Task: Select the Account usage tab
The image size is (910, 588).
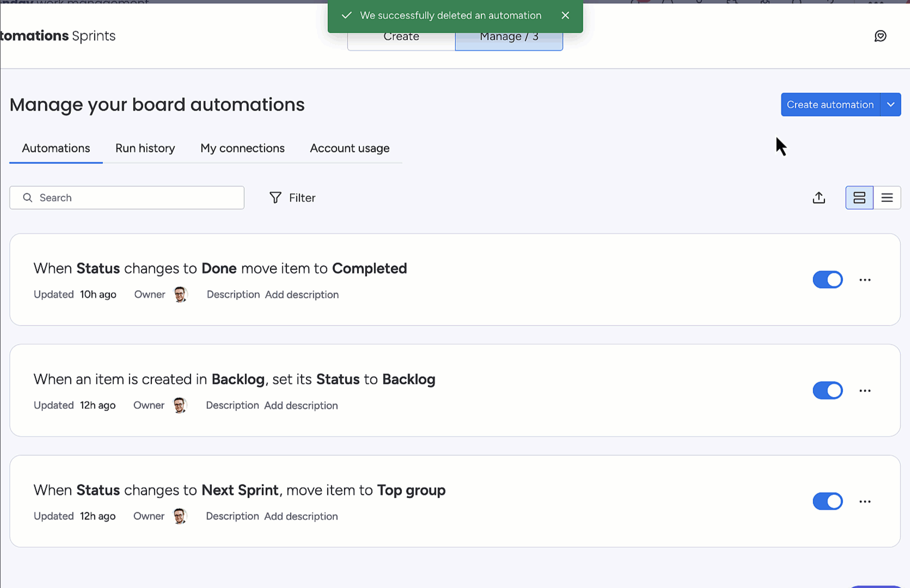Action: (350, 148)
